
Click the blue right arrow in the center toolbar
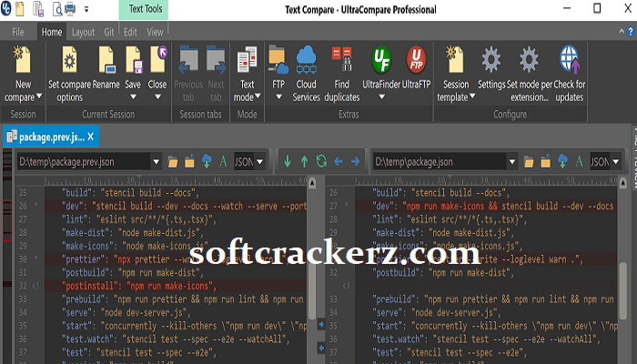click(355, 162)
